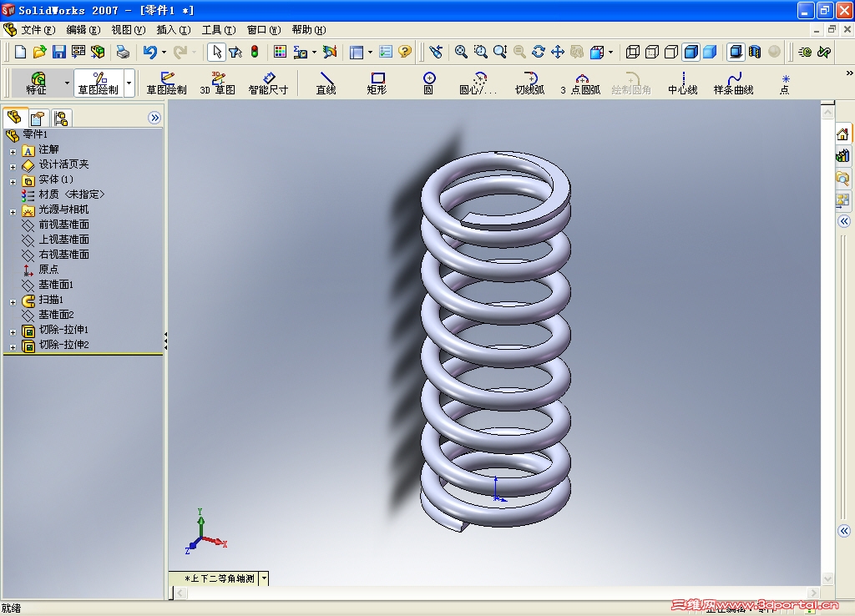The height and width of the screenshot is (616, 855).
Task: Save the part with the Save icon
Action: (59, 52)
